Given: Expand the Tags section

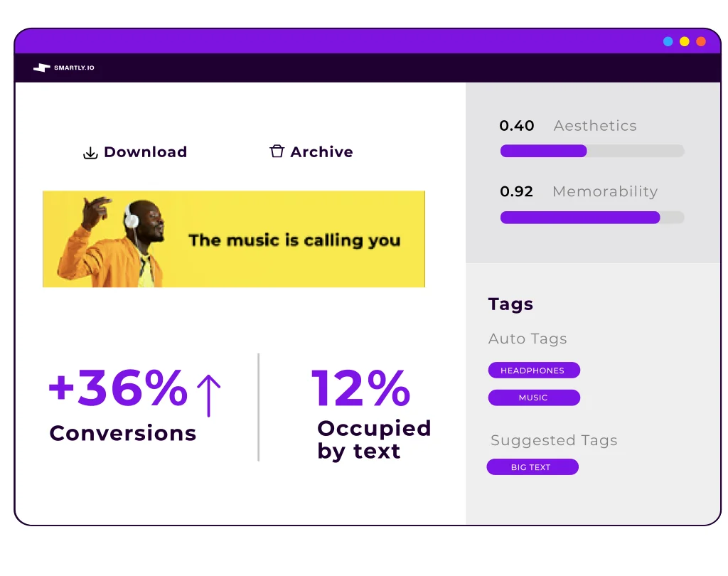Looking at the screenshot, I should 510,304.
